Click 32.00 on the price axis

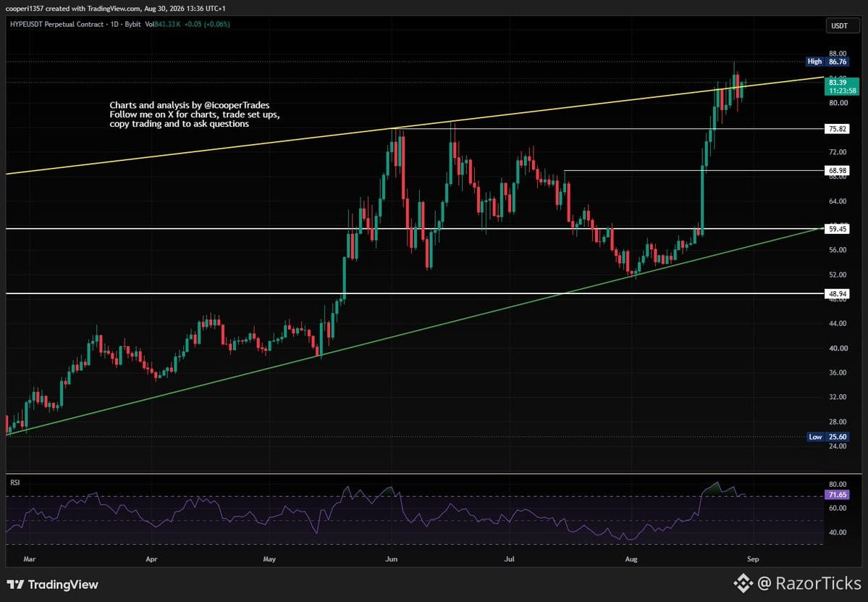click(x=838, y=396)
